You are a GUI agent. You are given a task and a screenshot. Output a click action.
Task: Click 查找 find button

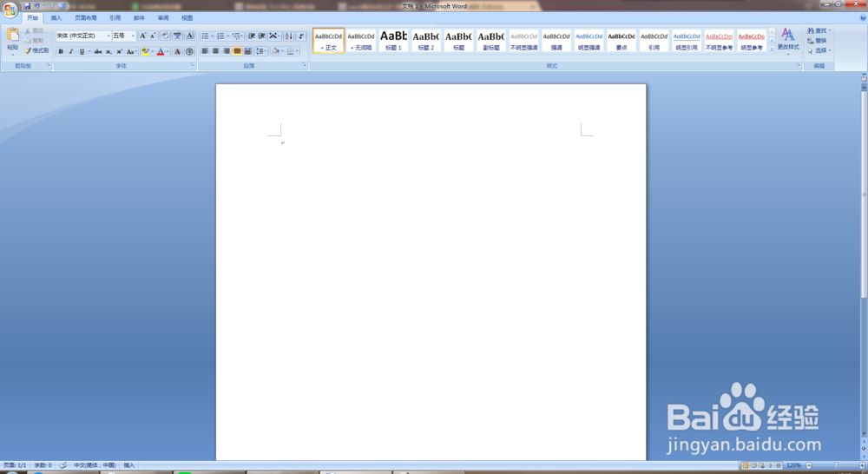(819, 30)
